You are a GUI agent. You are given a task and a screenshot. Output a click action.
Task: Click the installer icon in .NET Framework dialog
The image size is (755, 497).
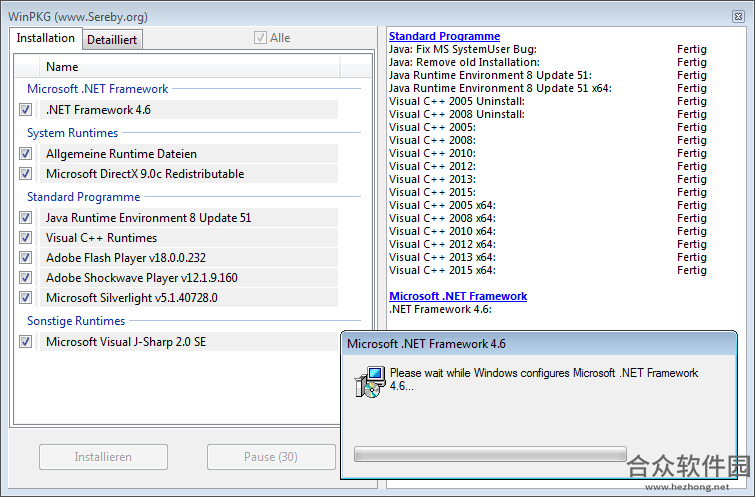click(x=370, y=382)
